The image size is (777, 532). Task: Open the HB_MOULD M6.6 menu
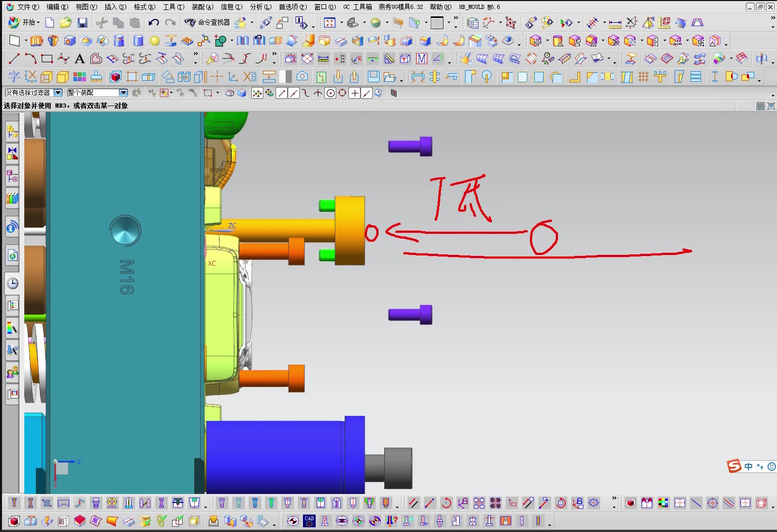click(x=479, y=7)
